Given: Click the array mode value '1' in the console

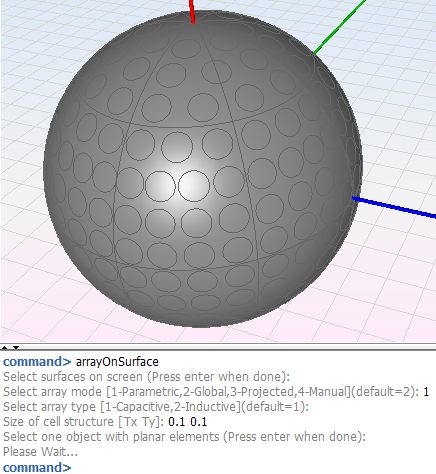Looking at the screenshot, I should tap(426, 392).
